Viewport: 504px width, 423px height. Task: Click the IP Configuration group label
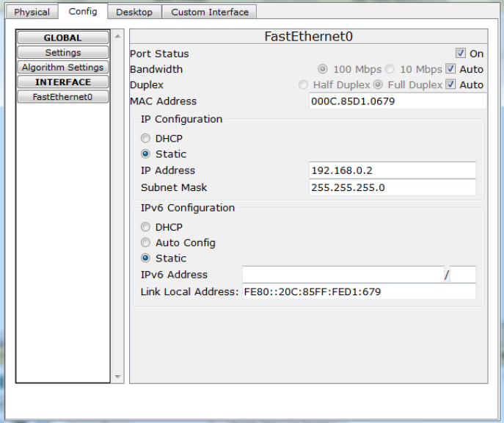[x=181, y=119]
